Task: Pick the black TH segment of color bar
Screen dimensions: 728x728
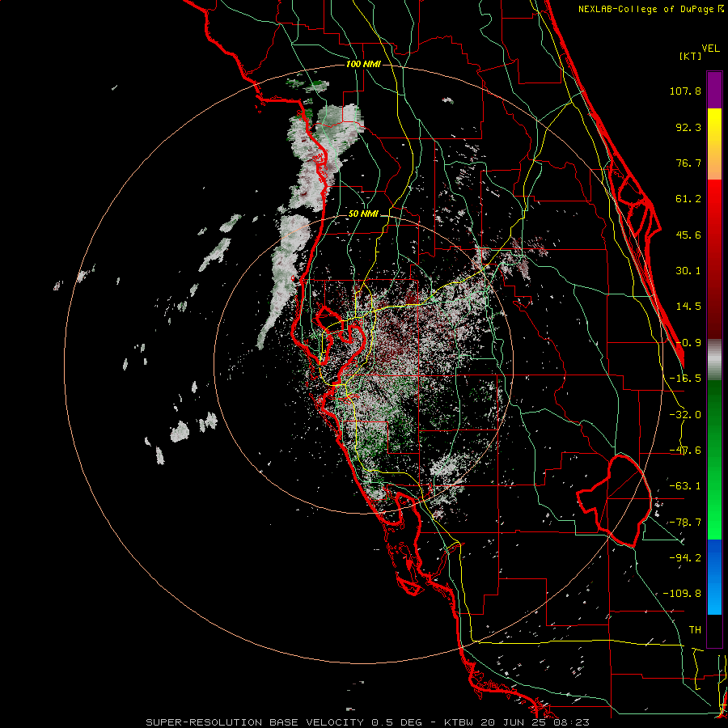Action: 714,630
